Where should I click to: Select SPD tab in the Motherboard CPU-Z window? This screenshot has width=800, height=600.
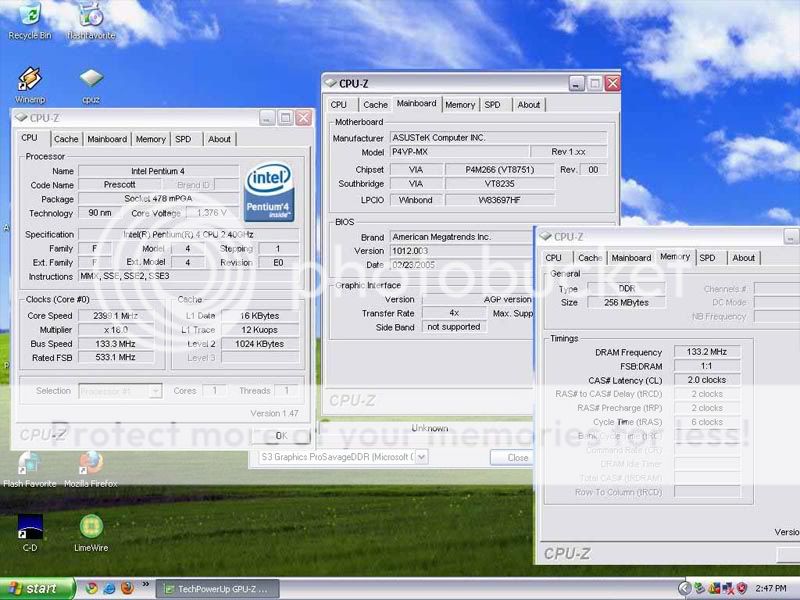click(492, 105)
